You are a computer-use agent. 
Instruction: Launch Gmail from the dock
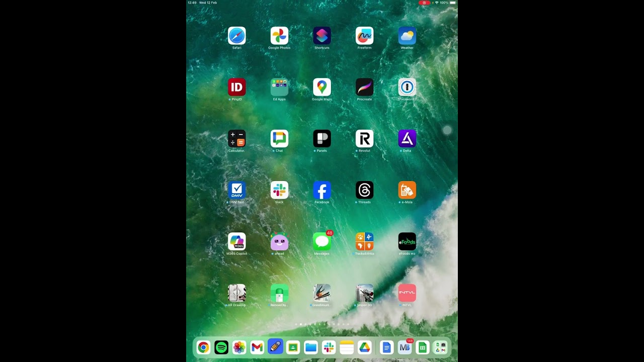point(257,347)
